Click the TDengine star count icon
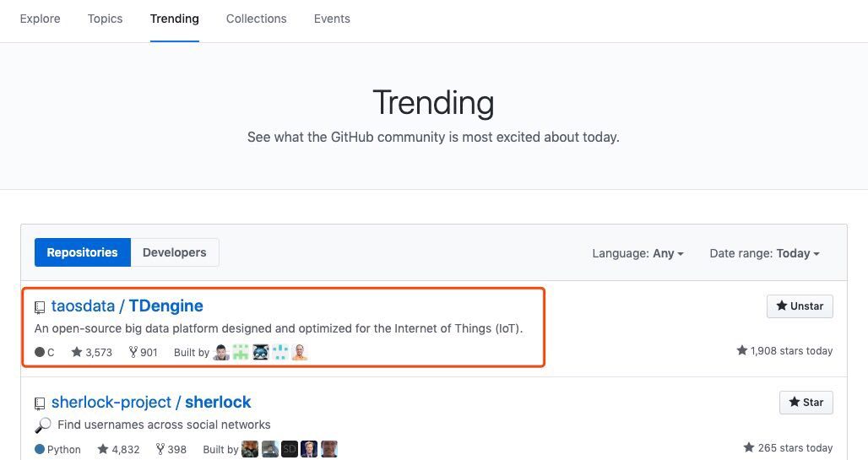Image resolution: width=868 pixels, height=460 pixels. [77, 352]
